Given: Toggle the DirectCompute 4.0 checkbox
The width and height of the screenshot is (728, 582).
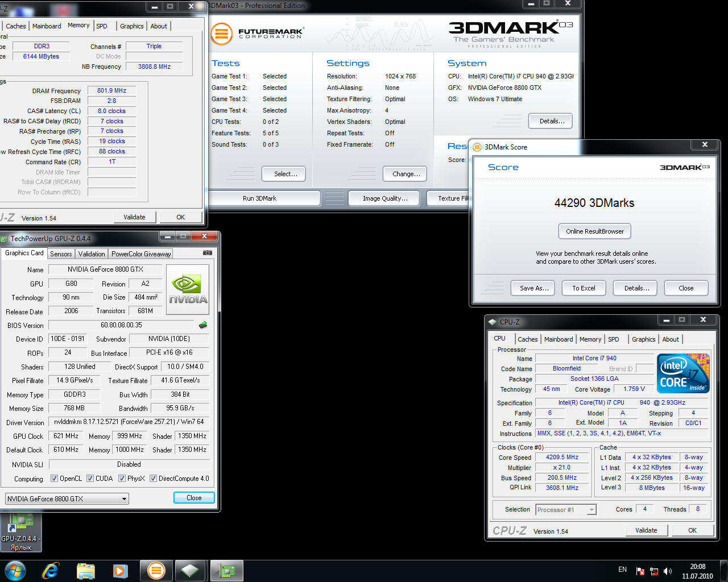Looking at the screenshot, I should tap(153, 479).
